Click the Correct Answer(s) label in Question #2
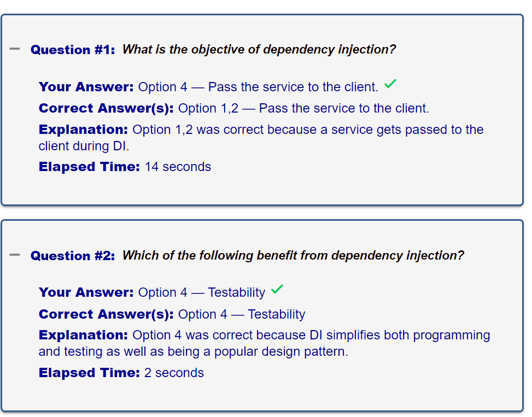Viewport: 532px width, 417px height. tap(106, 314)
